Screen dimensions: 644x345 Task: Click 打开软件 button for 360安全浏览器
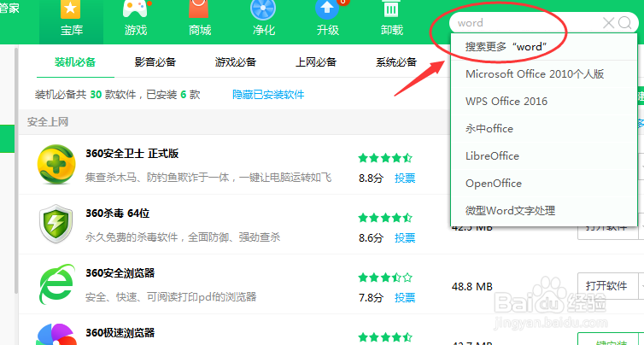607,286
